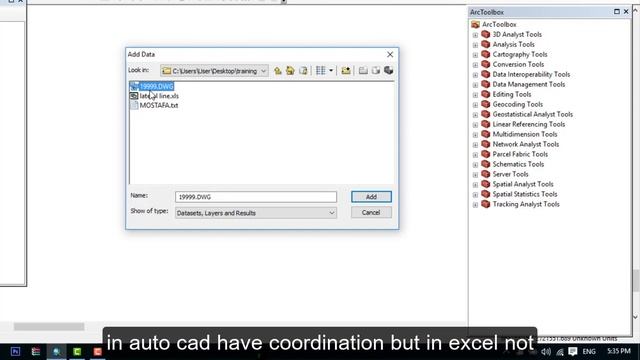
Task: Open the action center notification icon
Action: pyautogui.click(x=573, y=351)
